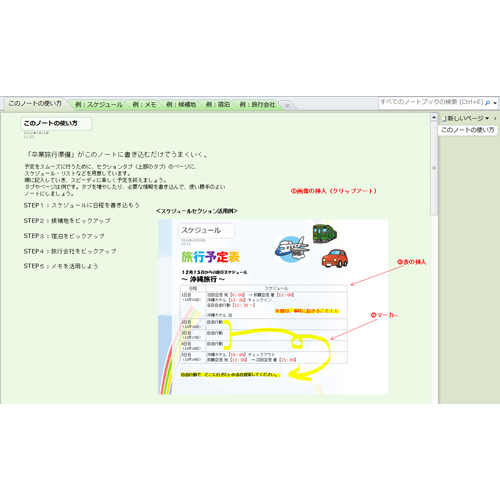The height and width of the screenshot is (500, 500).
Task: Switch to the 例：スケジュール section tab
Action: (x=99, y=105)
